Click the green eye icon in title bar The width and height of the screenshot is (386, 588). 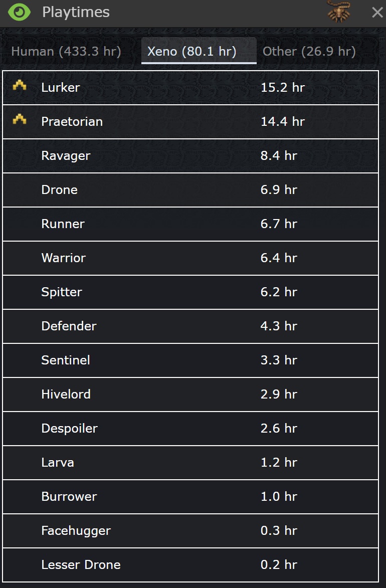pyautogui.click(x=20, y=12)
